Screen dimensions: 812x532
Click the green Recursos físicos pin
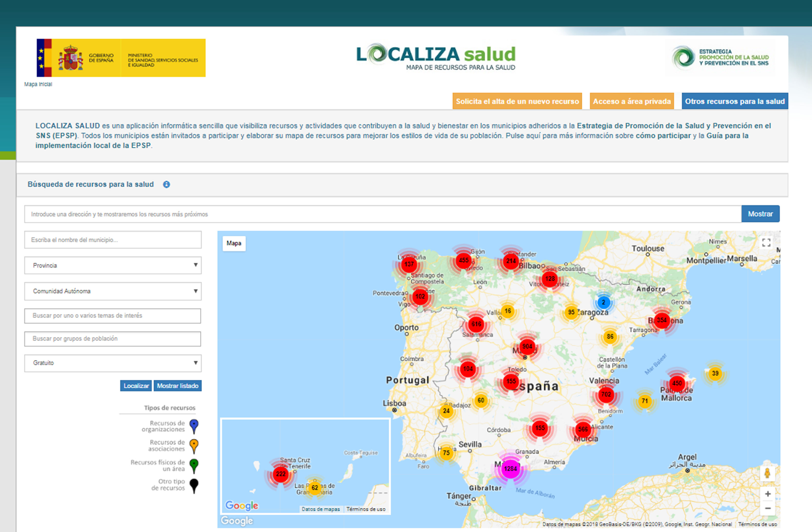[194, 465]
